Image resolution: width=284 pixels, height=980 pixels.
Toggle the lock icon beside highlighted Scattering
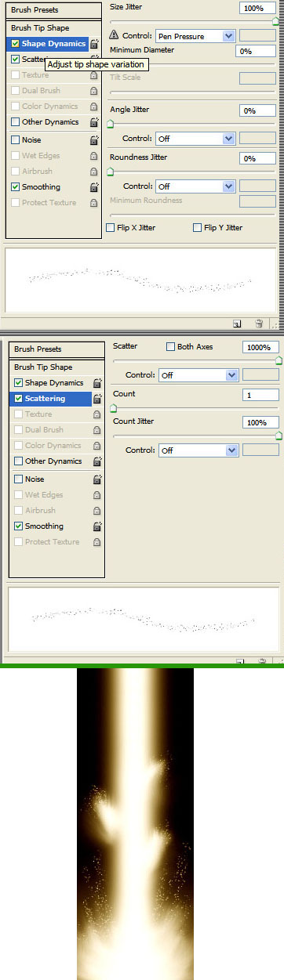97,399
